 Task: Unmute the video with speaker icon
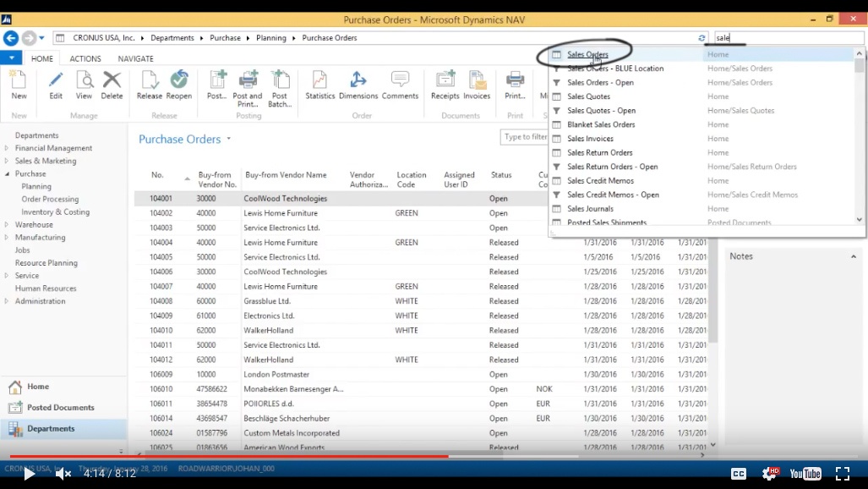click(x=63, y=474)
